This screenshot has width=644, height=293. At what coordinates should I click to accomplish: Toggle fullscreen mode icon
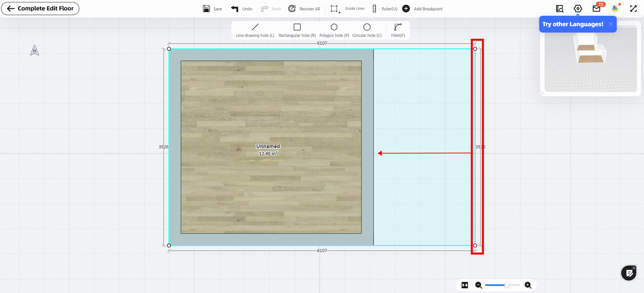633,9
